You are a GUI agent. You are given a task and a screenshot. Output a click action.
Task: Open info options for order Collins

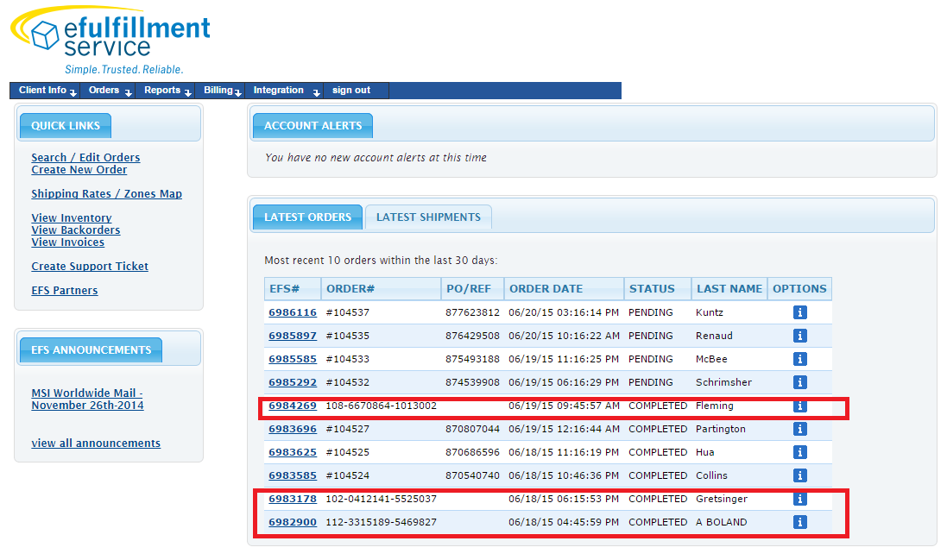click(799, 475)
